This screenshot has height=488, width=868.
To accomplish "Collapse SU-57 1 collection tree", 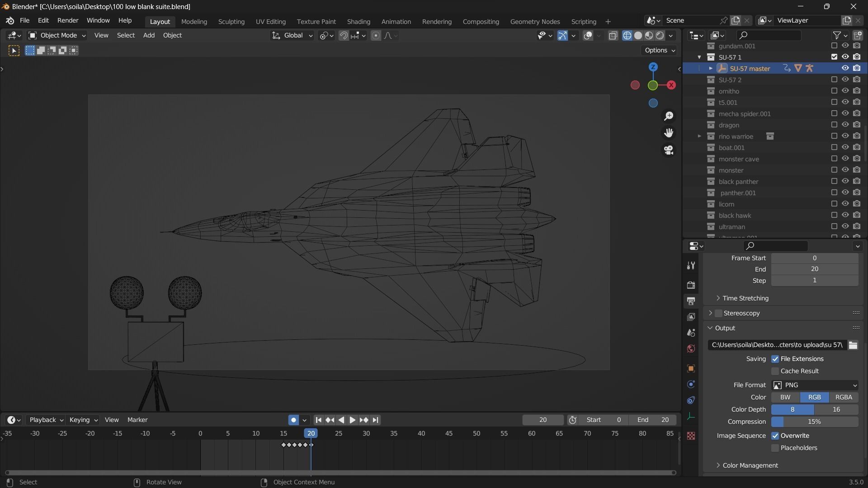I will 699,57.
